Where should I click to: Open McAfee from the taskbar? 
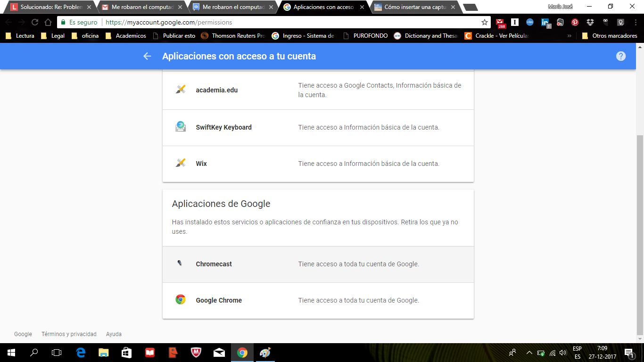[x=196, y=353]
